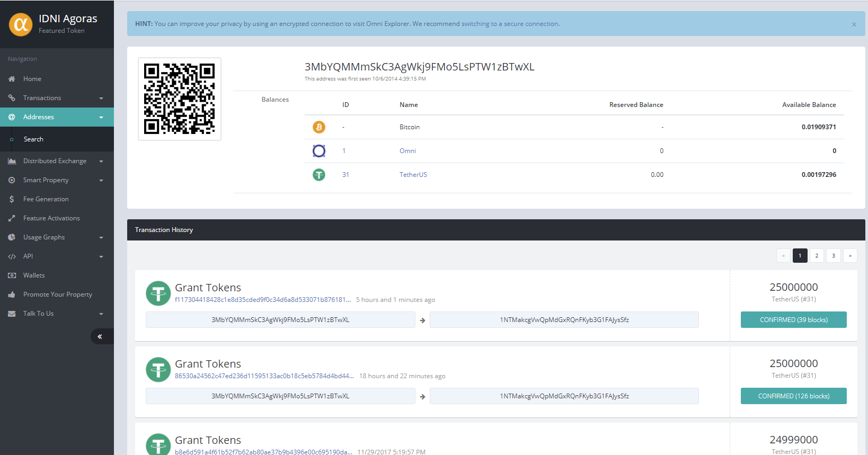868x455 pixels.
Task: Click the Fee Generation dollar icon
Action: coord(12,199)
